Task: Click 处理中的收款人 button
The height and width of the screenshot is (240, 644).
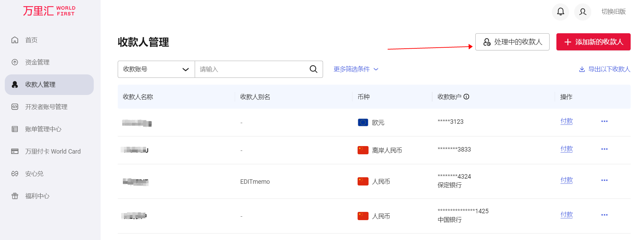Action: point(512,42)
